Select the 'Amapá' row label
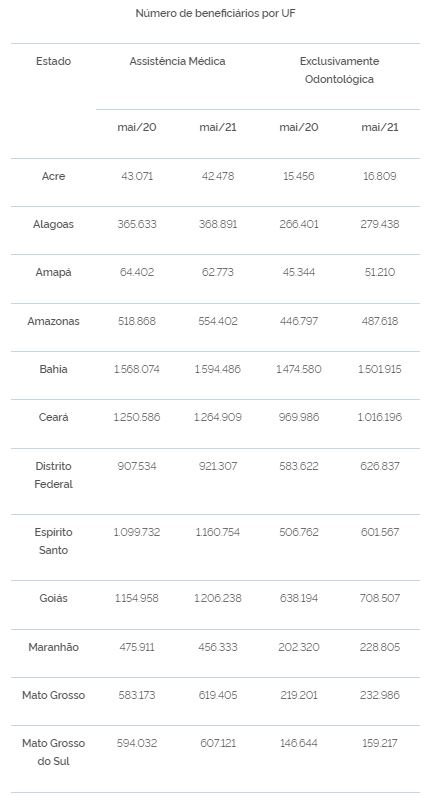The height and width of the screenshot is (796, 433). 53,273
